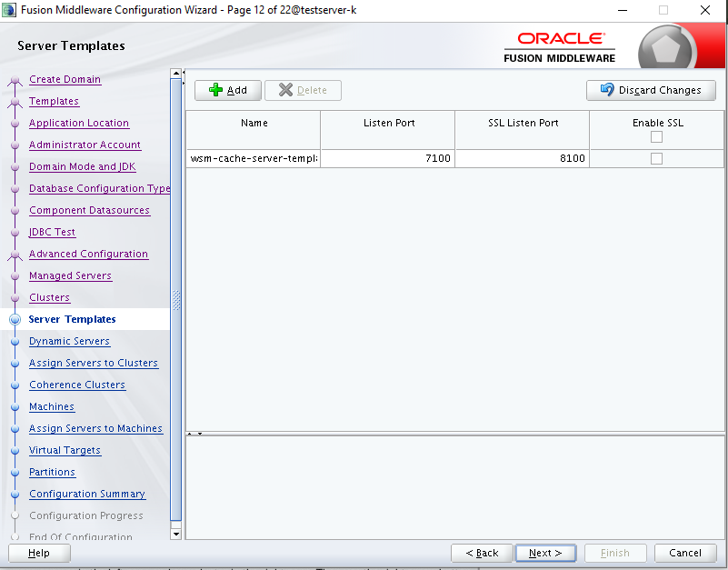Click the Create Domain step node icon
Screen dimensions: 728x570
(15, 81)
